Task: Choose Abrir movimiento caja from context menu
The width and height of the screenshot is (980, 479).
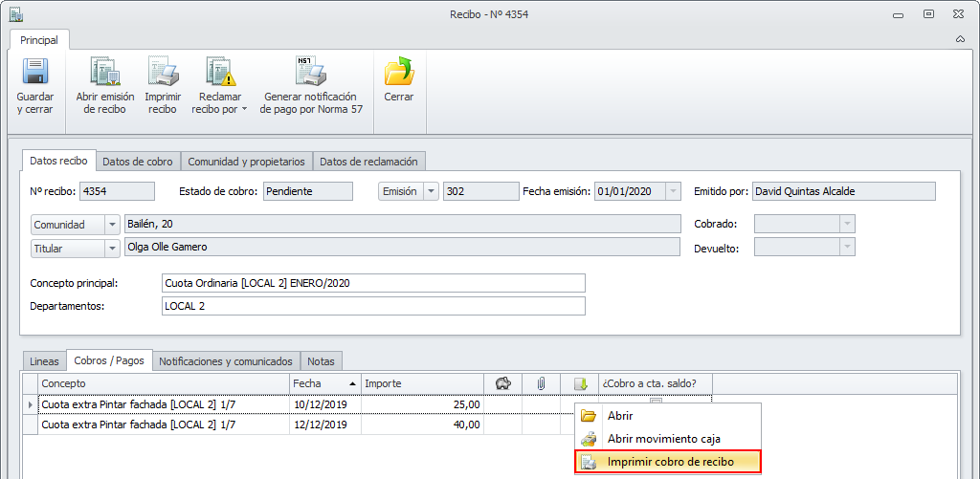Action: pyautogui.click(x=667, y=439)
